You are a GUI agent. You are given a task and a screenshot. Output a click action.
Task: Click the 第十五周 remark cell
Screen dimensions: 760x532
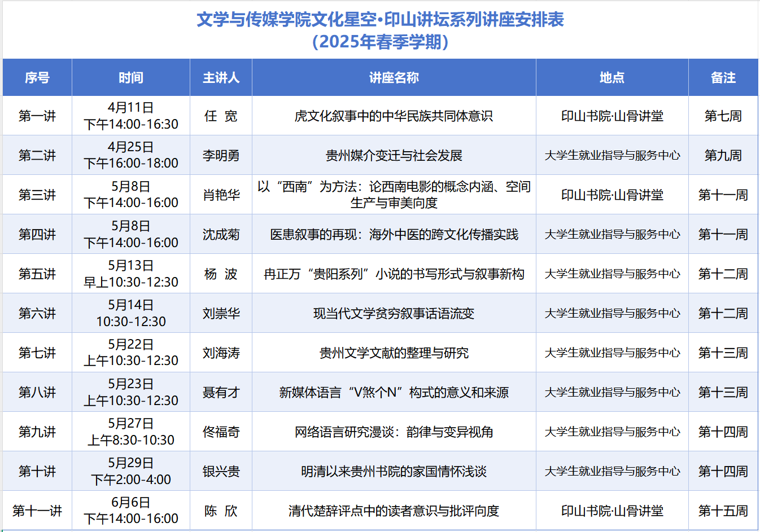pyautogui.click(x=723, y=511)
